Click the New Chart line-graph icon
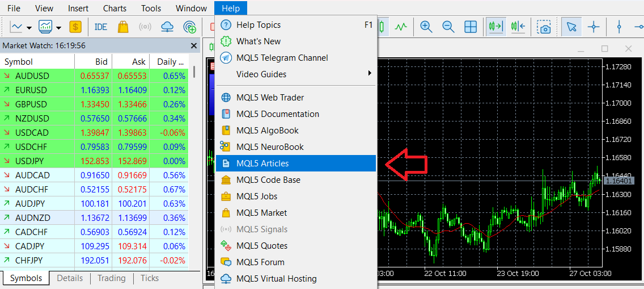 16,27
